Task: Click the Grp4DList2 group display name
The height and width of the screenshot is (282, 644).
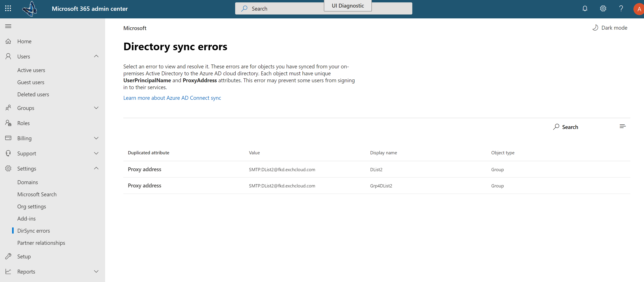Action: pyautogui.click(x=381, y=185)
